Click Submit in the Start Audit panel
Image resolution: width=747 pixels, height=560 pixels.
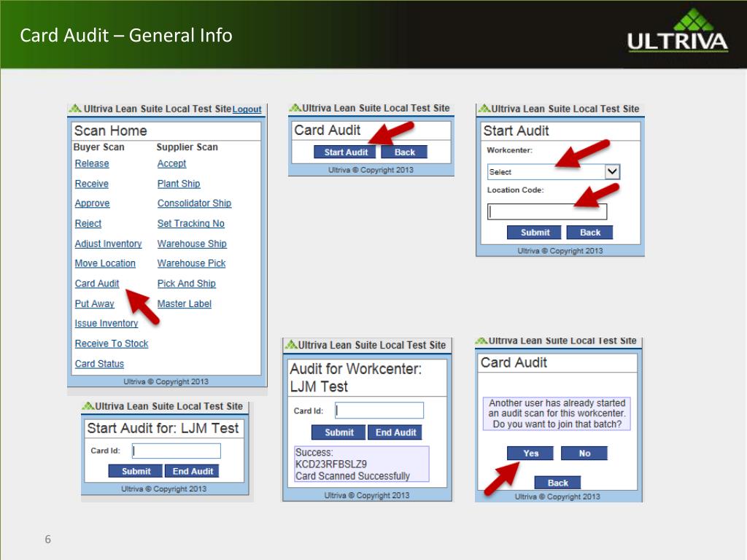click(x=534, y=233)
